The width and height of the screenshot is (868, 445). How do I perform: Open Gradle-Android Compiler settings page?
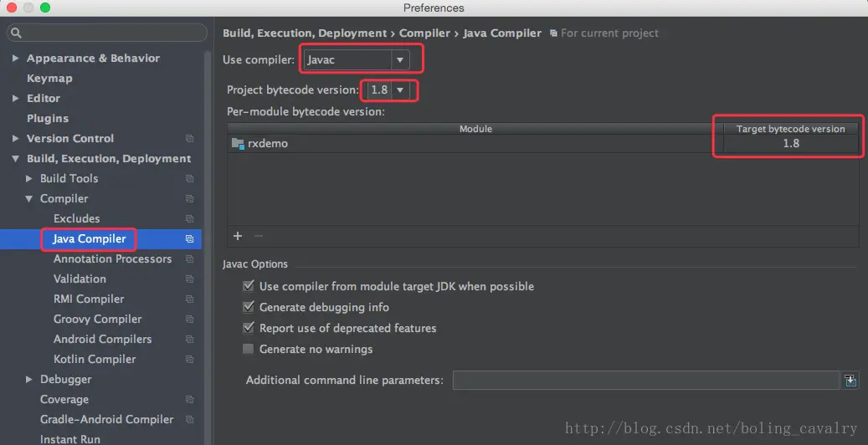coord(106,420)
